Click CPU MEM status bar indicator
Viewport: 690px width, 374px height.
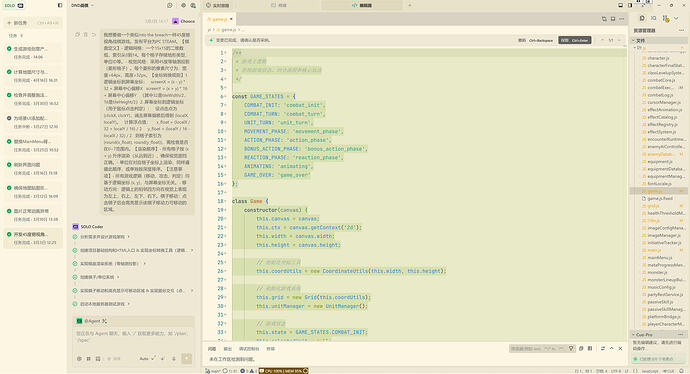pos(283,371)
